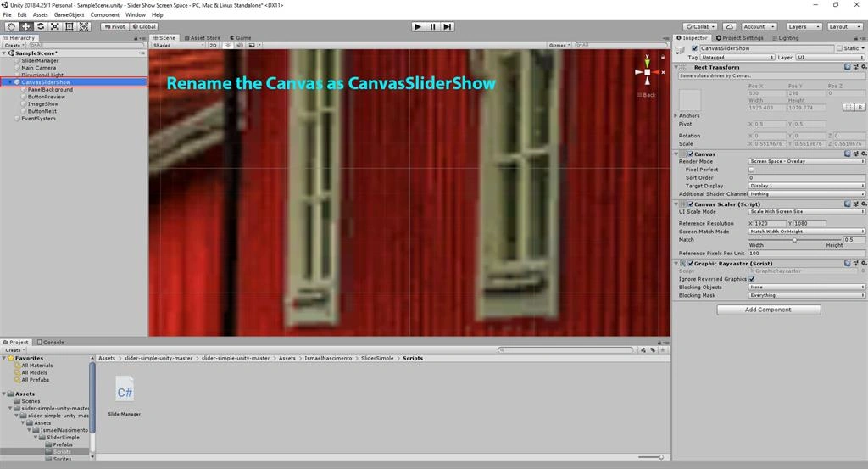Select ButtonNext in the Hierarchy
Screen dimensions: 868x469
click(x=42, y=111)
